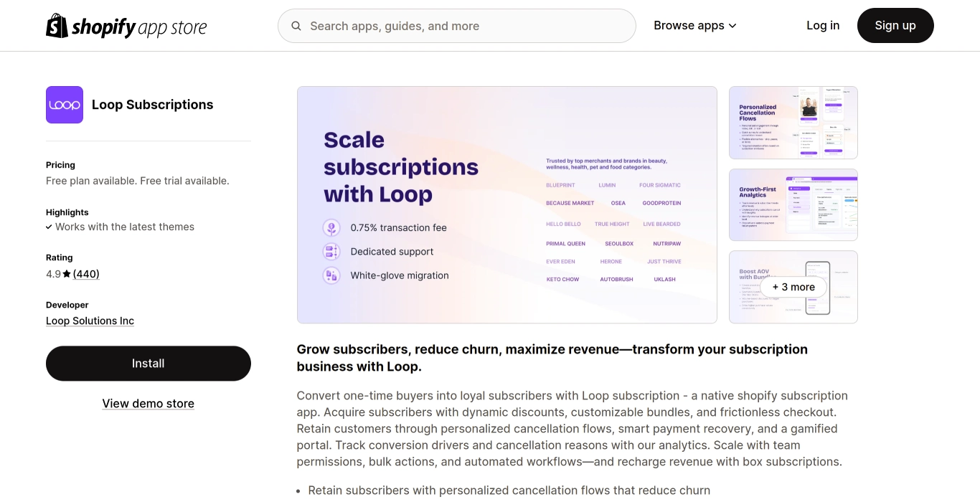Open the main Scale subscriptions banner image

507,205
